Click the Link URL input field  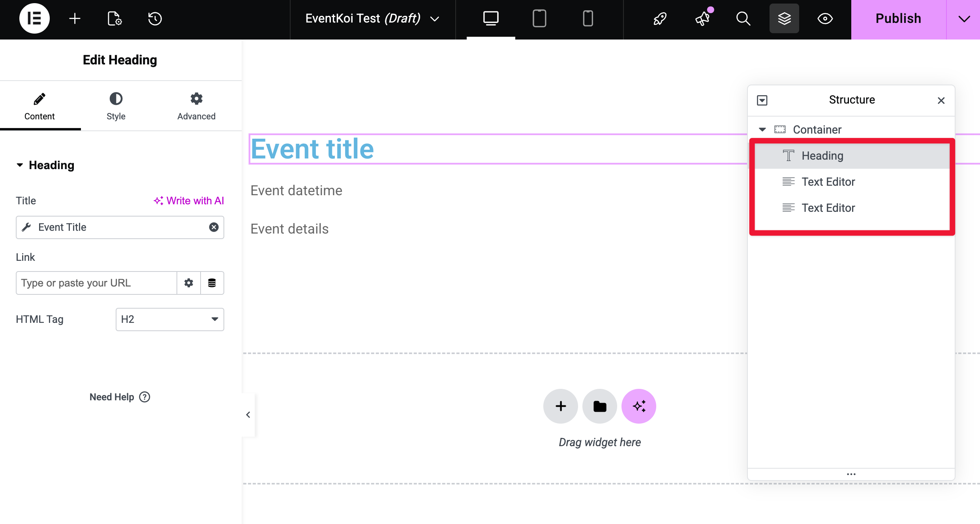pos(96,283)
